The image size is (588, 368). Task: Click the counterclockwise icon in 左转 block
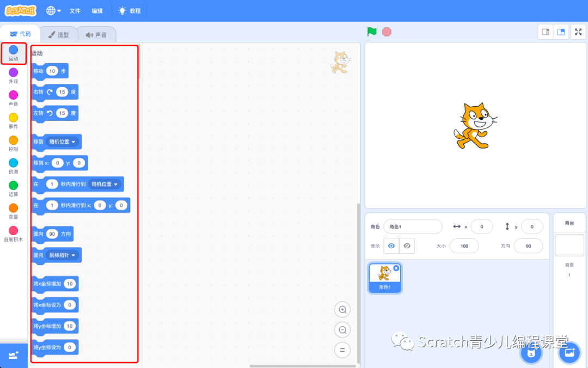click(50, 113)
